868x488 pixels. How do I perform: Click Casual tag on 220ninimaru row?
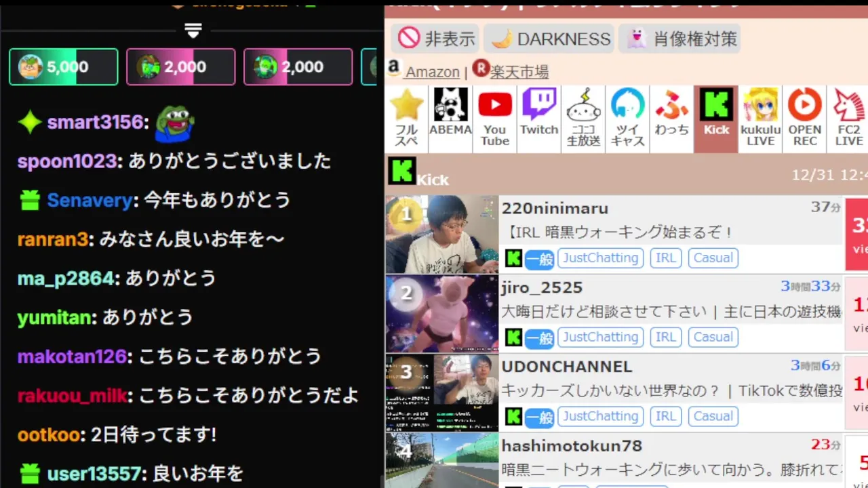point(713,258)
